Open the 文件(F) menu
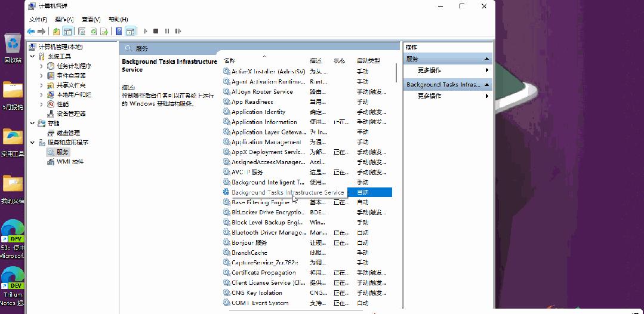 38,19
